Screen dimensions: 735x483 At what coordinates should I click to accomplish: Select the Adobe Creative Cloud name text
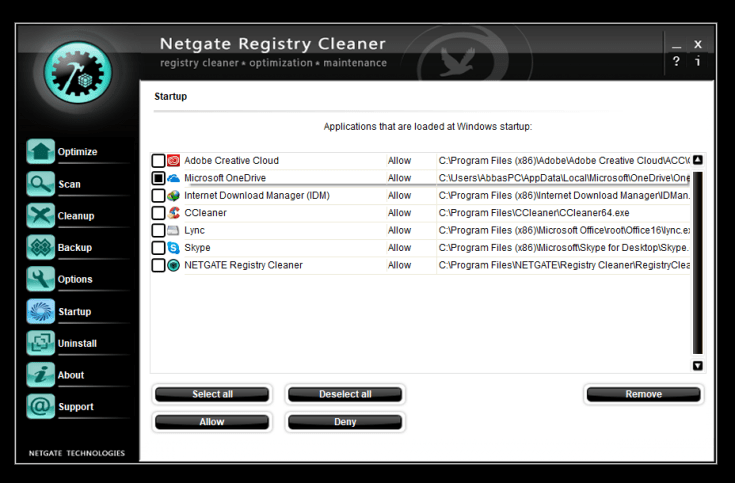(x=232, y=160)
